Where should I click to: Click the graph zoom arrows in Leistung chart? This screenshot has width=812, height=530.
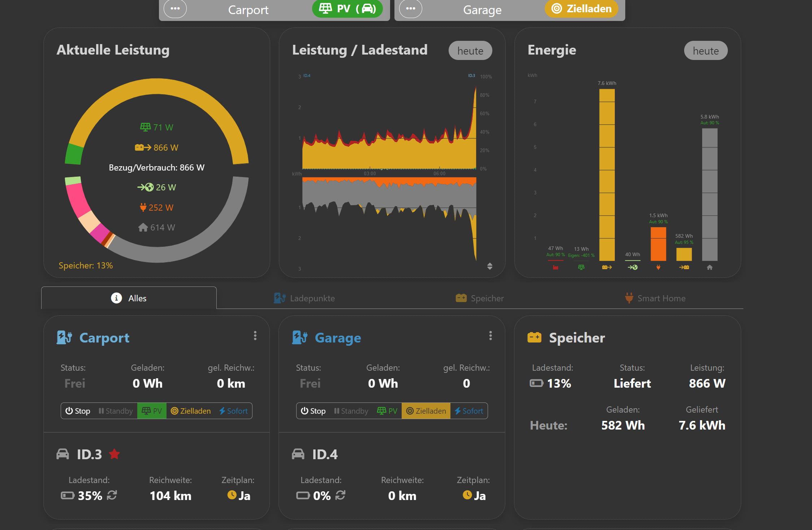coord(490,266)
